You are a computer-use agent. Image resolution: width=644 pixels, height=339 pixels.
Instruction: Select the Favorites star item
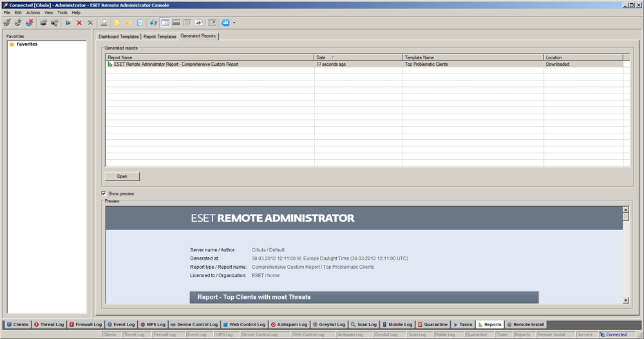[x=23, y=44]
